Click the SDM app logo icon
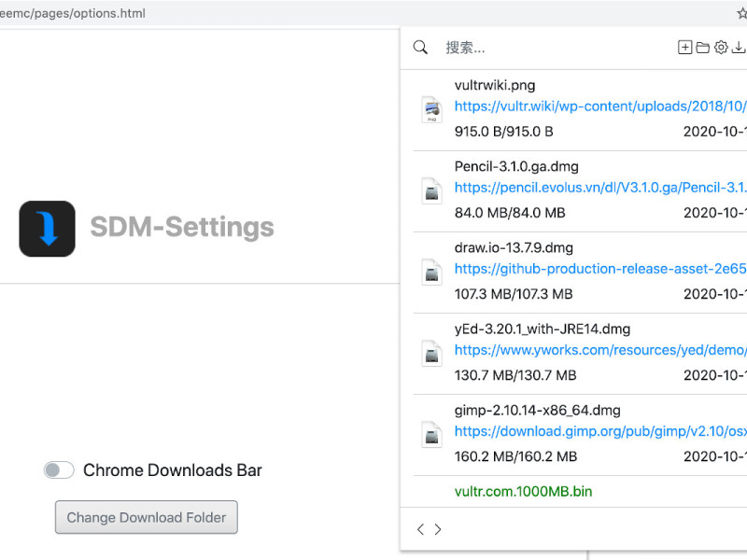The image size is (747, 560). 48,229
